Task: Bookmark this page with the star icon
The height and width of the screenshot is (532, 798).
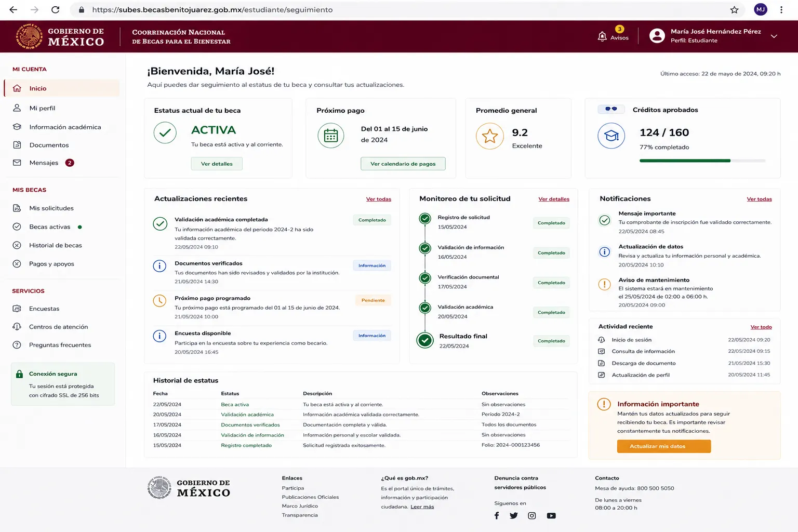Action: (734, 10)
